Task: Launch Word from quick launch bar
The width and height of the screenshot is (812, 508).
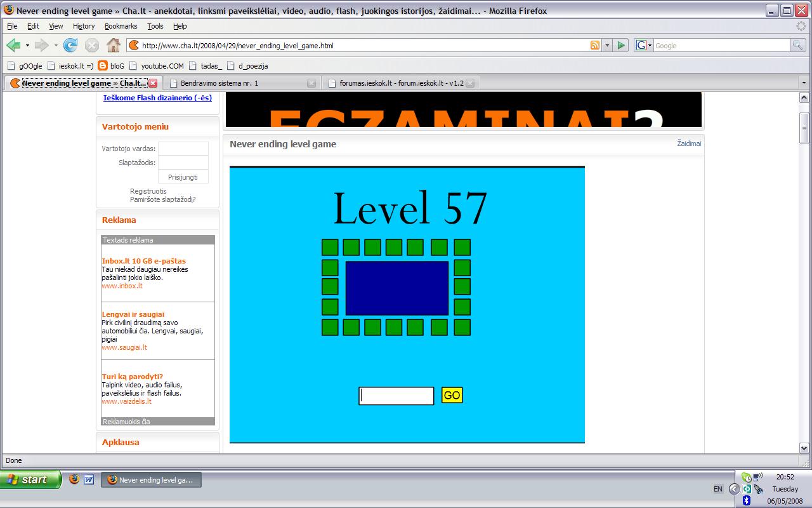Action: tap(89, 479)
